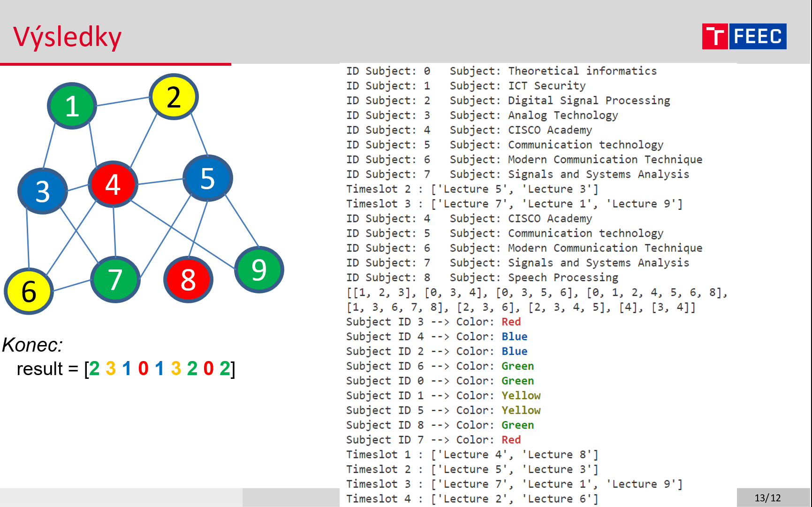The width and height of the screenshot is (812, 507).
Task: Select the yellow node labeled 6
Action: click(28, 291)
